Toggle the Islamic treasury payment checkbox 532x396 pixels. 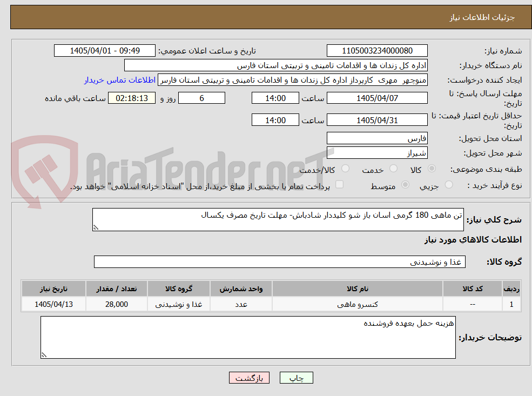(339, 185)
